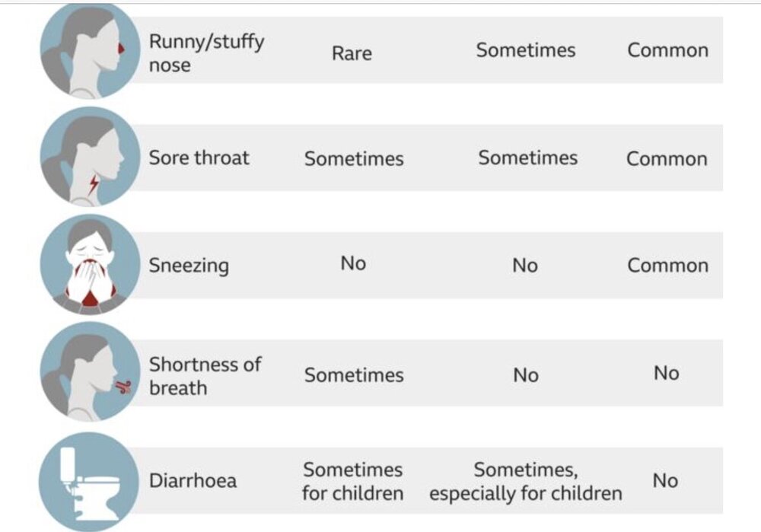761x532 pixels.
Task: Select the 'Sore throat' label
Action: click(x=199, y=158)
